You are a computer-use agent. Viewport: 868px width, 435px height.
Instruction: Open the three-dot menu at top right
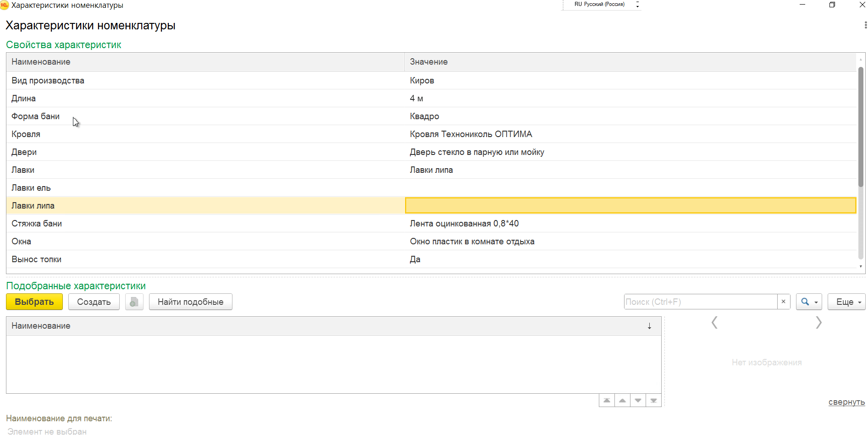865,25
